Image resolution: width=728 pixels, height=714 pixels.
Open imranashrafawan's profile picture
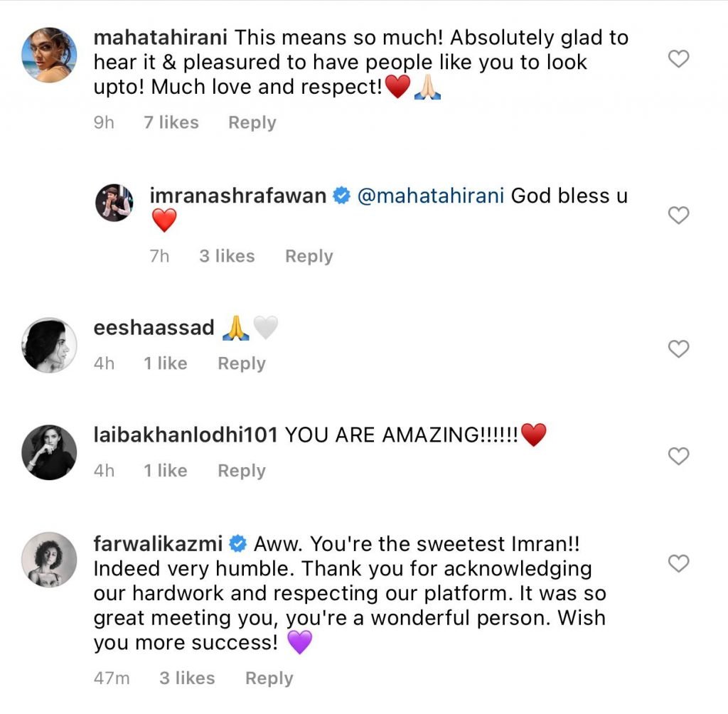click(x=114, y=203)
